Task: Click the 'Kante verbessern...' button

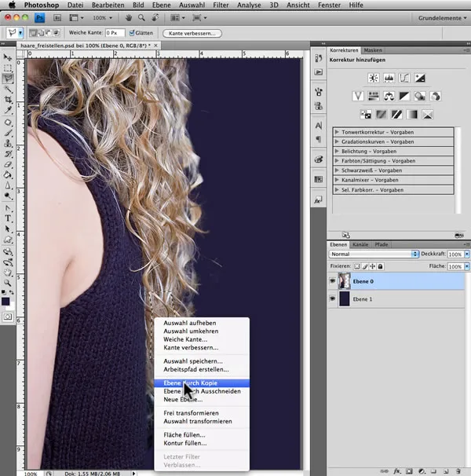Action: click(x=192, y=33)
